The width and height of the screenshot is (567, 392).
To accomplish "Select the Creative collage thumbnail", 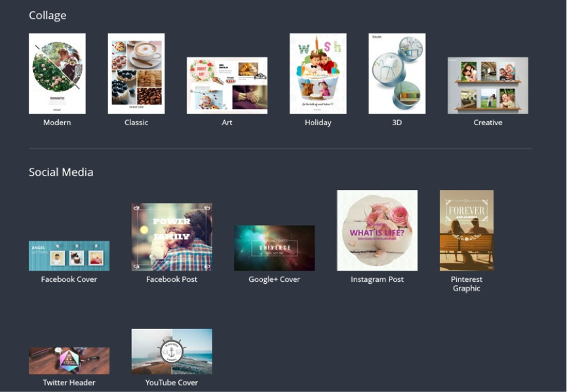I will 488,85.
